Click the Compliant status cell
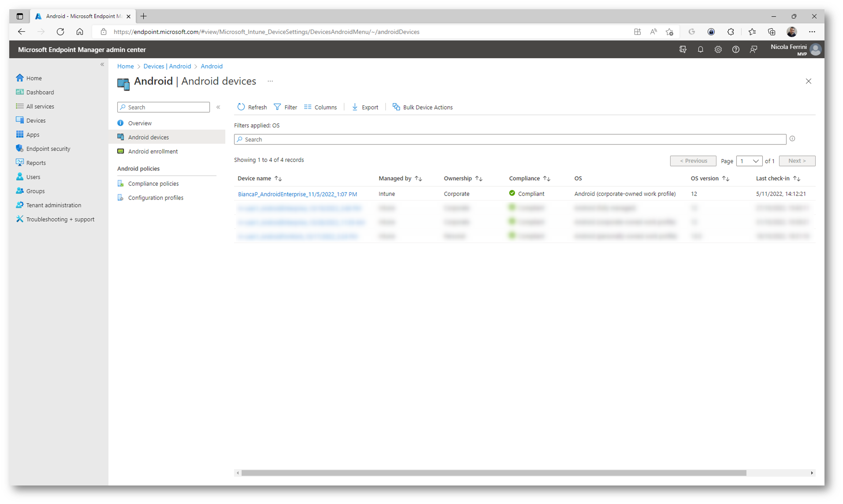 527,193
